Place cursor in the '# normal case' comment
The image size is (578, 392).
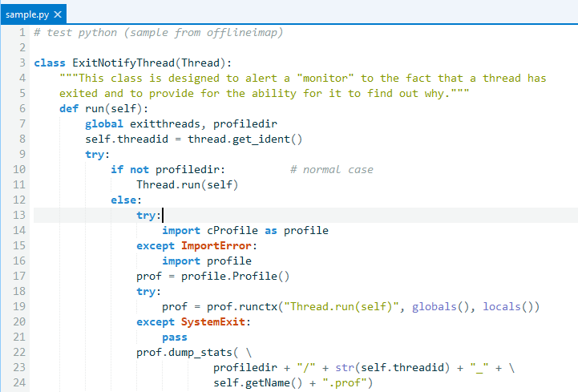tap(331, 169)
